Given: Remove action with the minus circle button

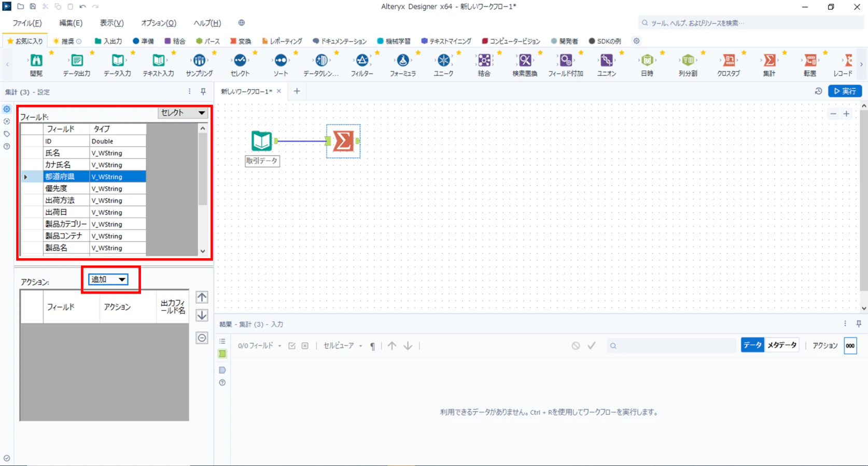Looking at the screenshot, I should [x=202, y=338].
